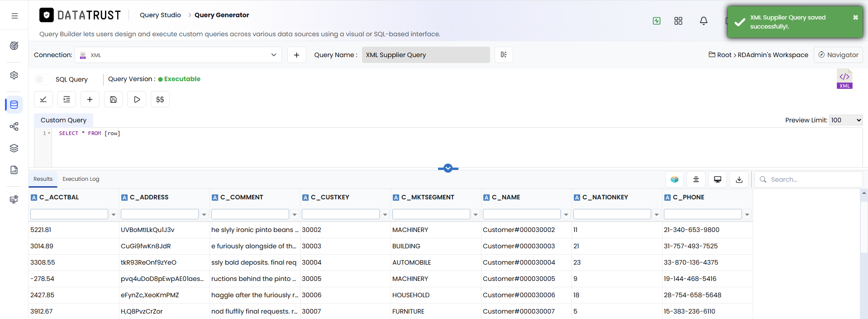Select the database sidebar icon

click(x=14, y=105)
